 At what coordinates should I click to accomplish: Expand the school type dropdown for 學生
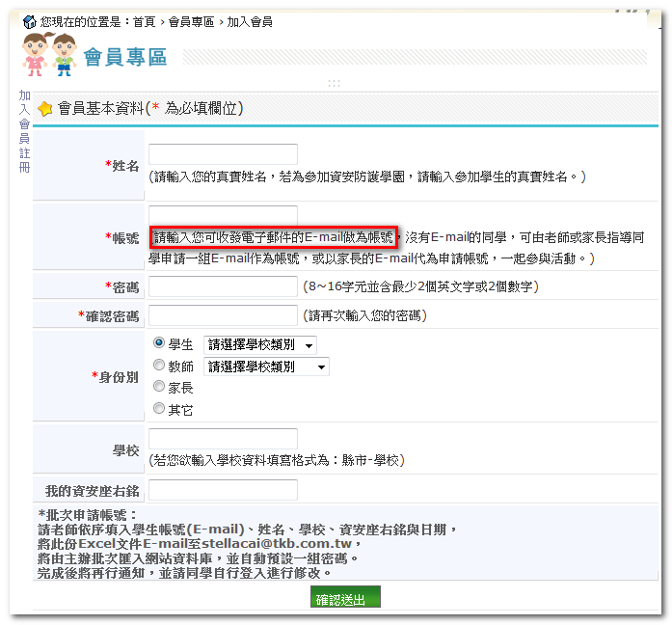pyautogui.click(x=259, y=345)
